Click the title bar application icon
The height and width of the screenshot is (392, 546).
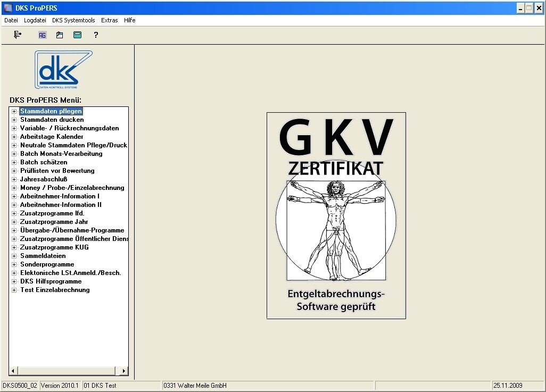[x=7, y=7]
